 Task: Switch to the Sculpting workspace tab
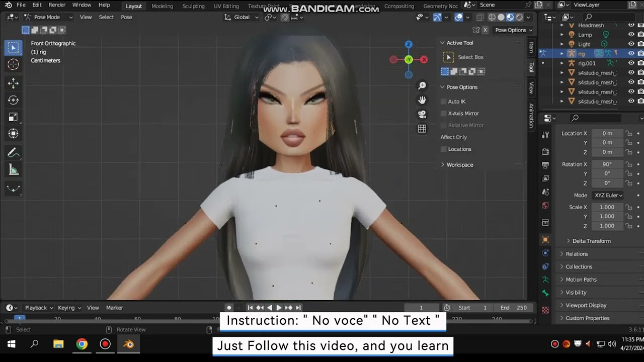coord(193,6)
